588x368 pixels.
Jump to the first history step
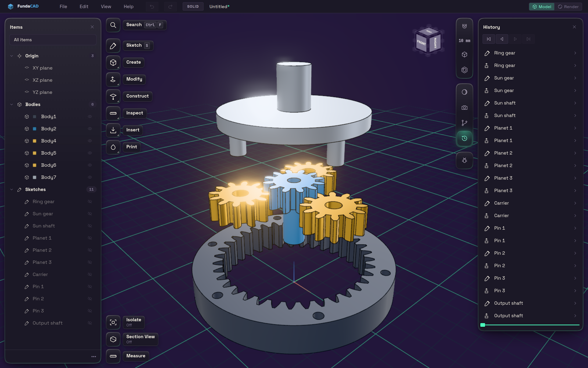coord(488,39)
